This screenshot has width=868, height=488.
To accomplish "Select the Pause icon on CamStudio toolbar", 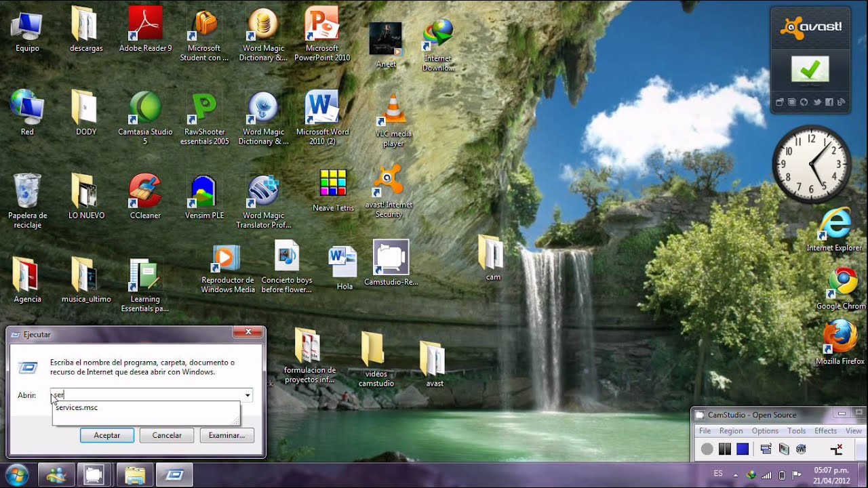I will click(x=725, y=449).
